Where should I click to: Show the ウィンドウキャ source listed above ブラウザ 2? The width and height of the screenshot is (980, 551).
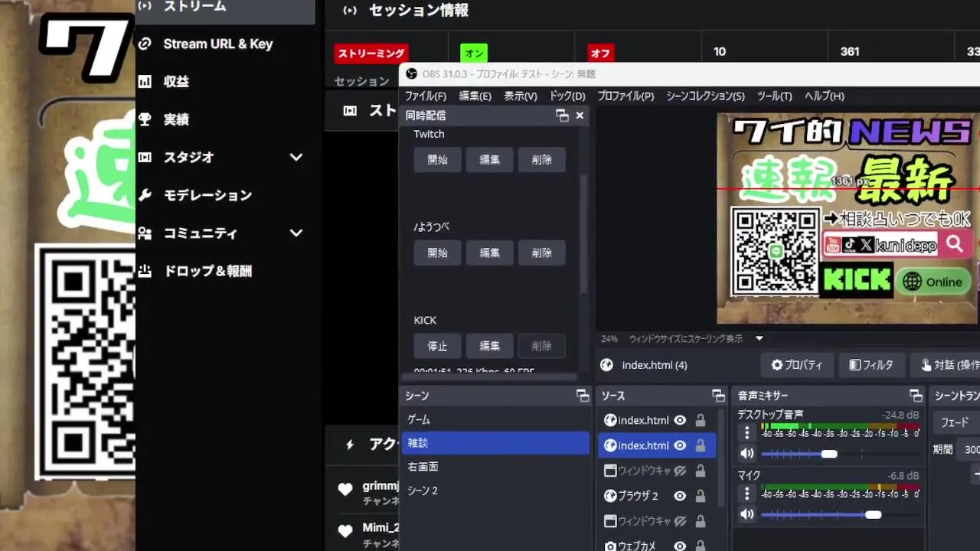679,471
